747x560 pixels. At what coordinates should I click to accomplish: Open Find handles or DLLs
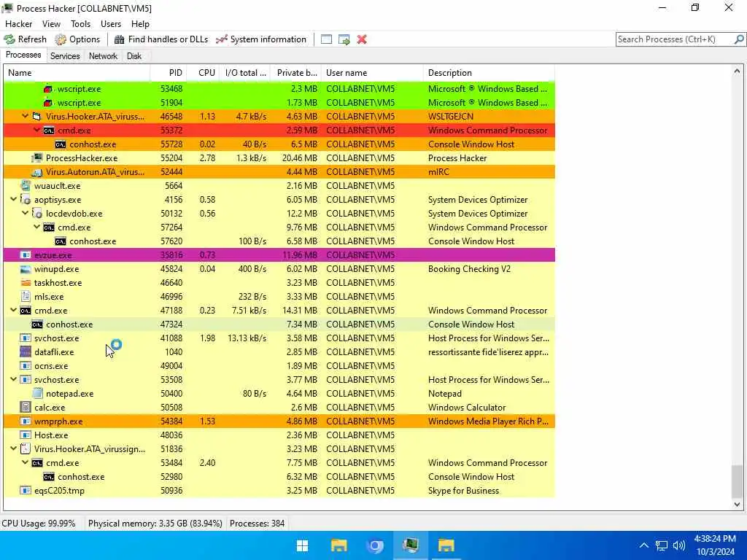(161, 39)
